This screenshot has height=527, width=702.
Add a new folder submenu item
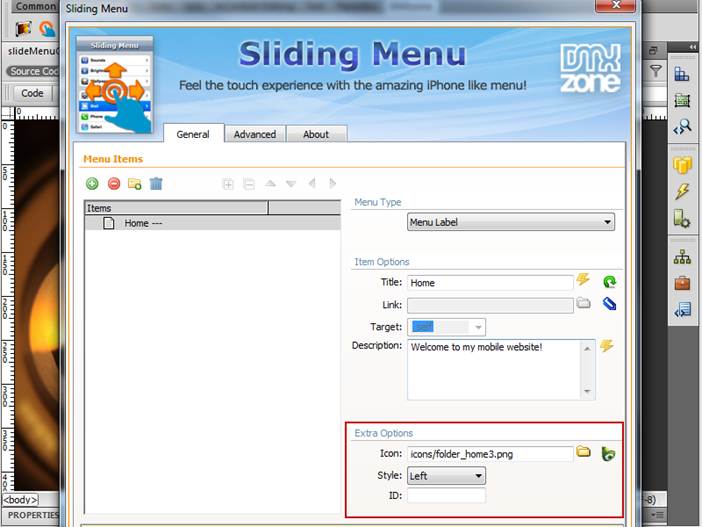click(135, 184)
